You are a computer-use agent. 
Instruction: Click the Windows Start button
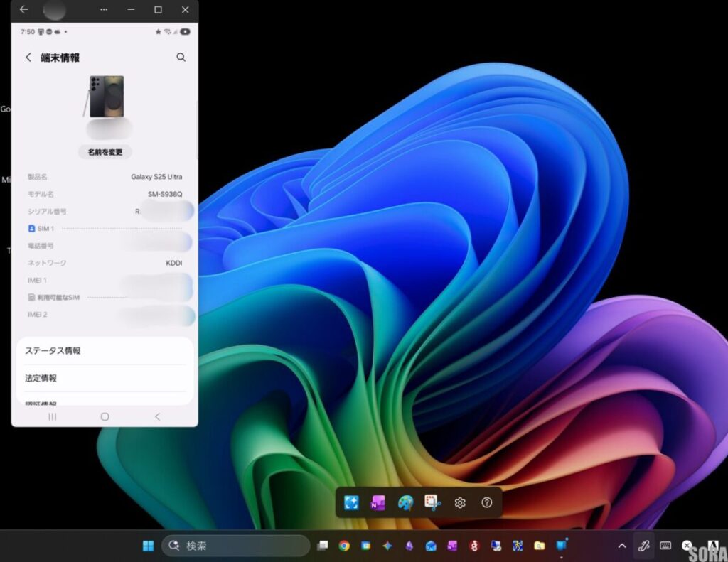(148, 546)
